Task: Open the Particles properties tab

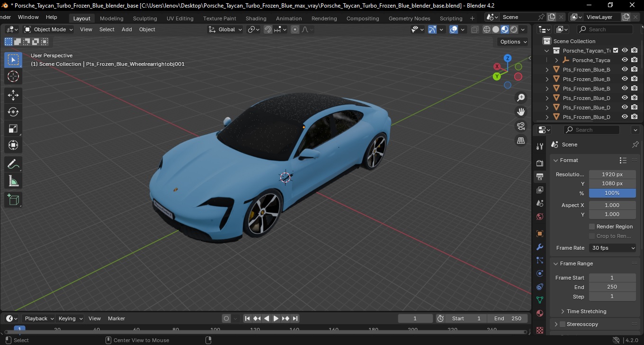Action: click(x=539, y=260)
